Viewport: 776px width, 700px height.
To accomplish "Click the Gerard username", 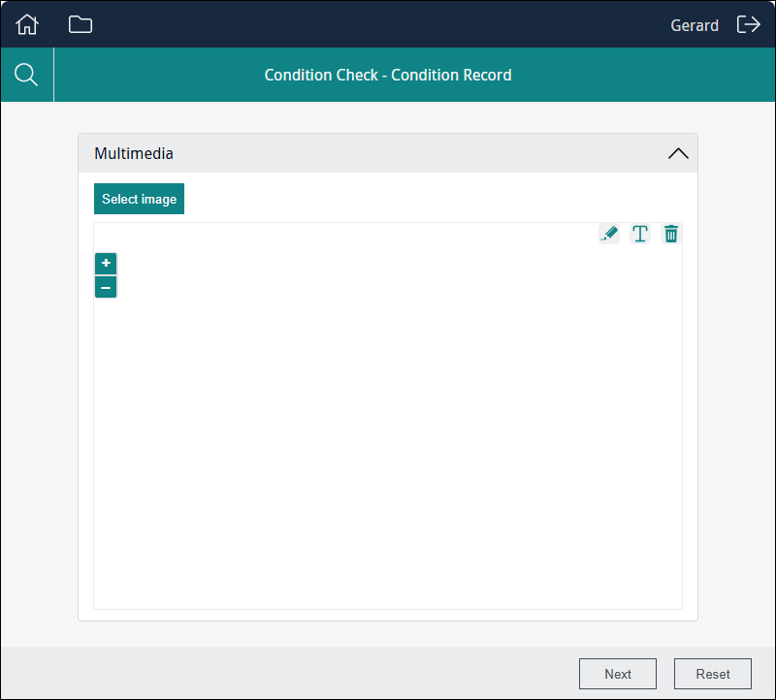I will coord(695,25).
